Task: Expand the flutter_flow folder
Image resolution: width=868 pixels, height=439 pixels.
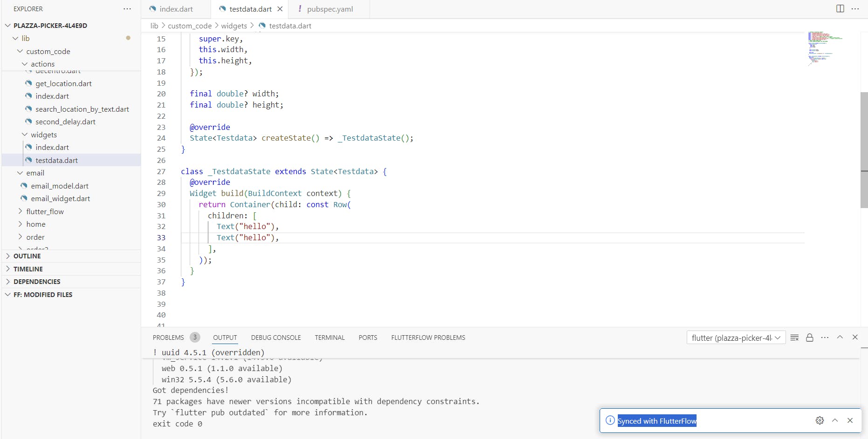Action: pos(45,211)
